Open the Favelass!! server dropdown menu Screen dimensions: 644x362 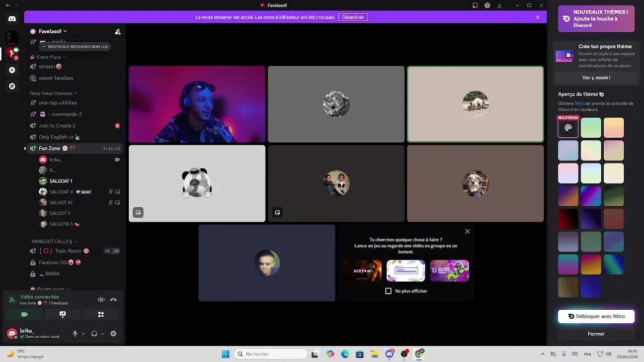coord(53,31)
